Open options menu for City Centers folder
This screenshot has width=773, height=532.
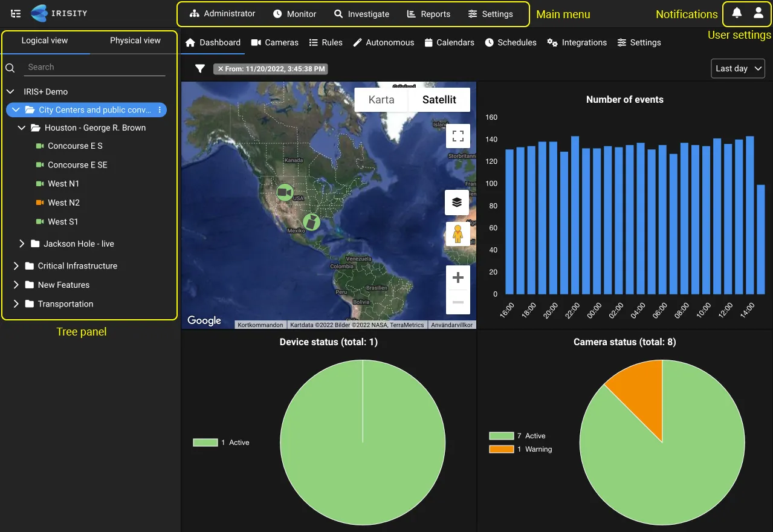pos(160,110)
